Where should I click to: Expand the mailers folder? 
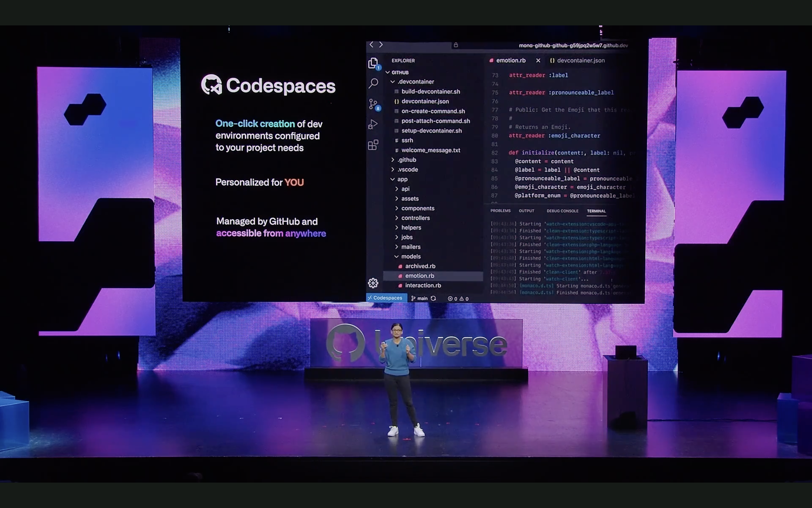click(407, 247)
